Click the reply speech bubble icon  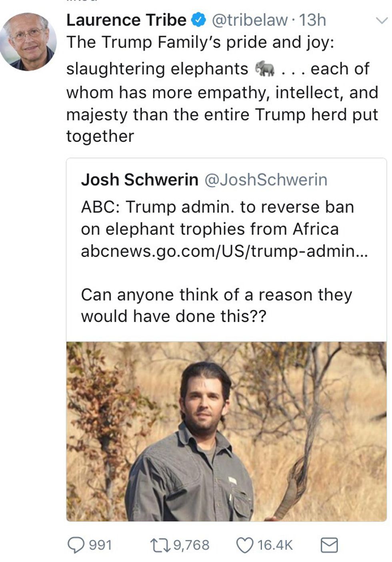coord(76,545)
